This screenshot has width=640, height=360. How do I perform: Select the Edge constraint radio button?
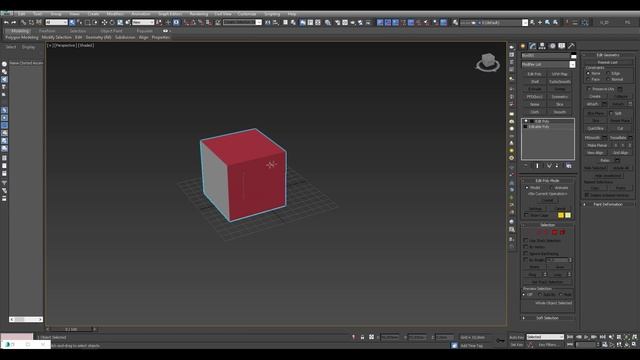click(608, 73)
